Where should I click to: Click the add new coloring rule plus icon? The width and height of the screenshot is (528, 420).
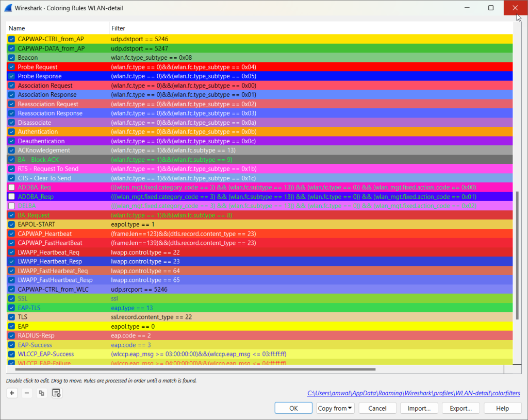pos(12,393)
